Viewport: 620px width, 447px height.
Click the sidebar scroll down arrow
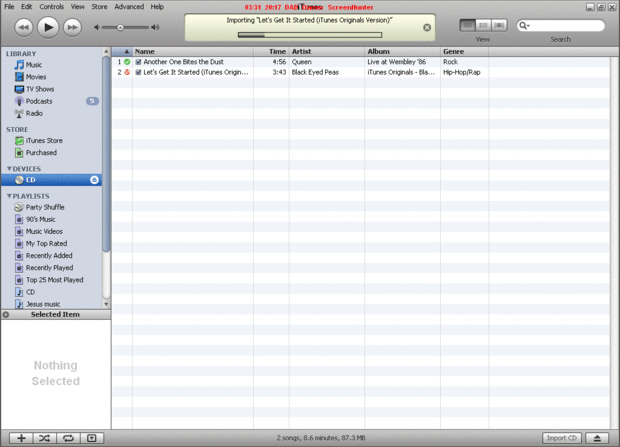point(106,304)
